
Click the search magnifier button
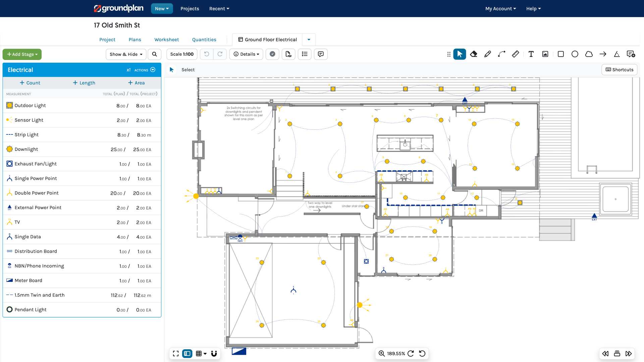coord(154,54)
